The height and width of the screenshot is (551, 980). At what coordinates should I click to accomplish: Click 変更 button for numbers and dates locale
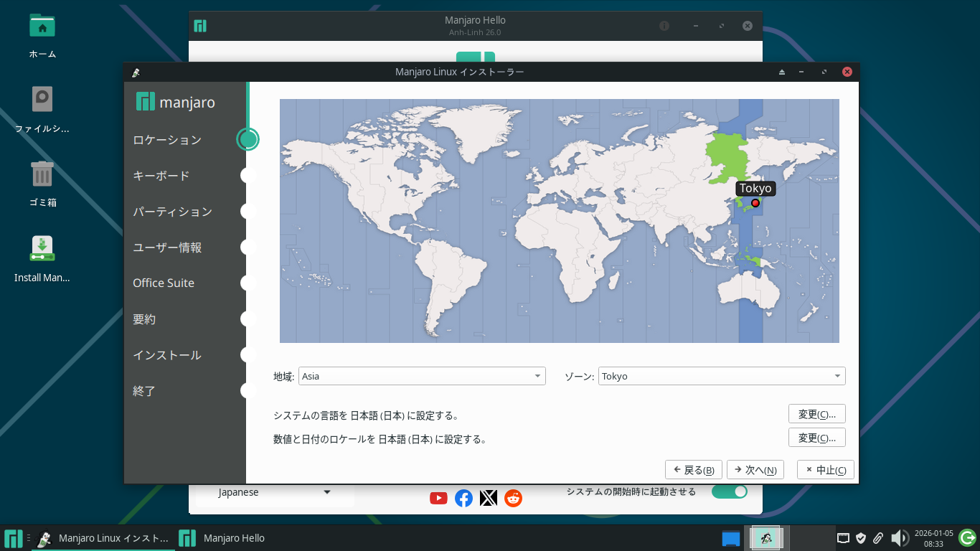click(817, 438)
